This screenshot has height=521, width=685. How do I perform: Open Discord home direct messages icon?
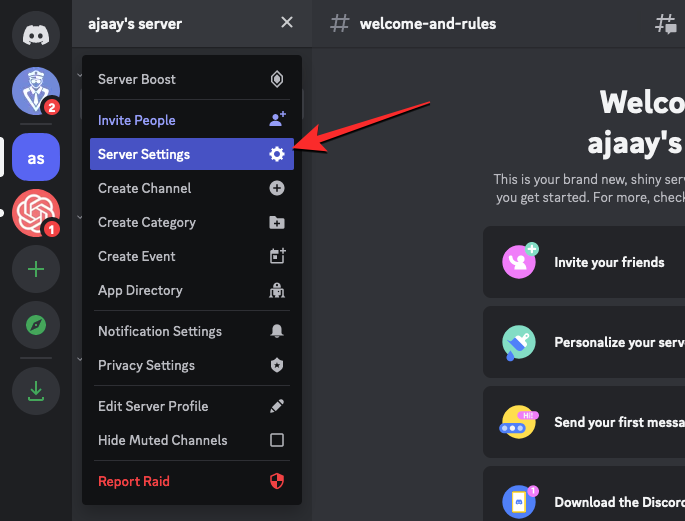click(x=36, y=34)
